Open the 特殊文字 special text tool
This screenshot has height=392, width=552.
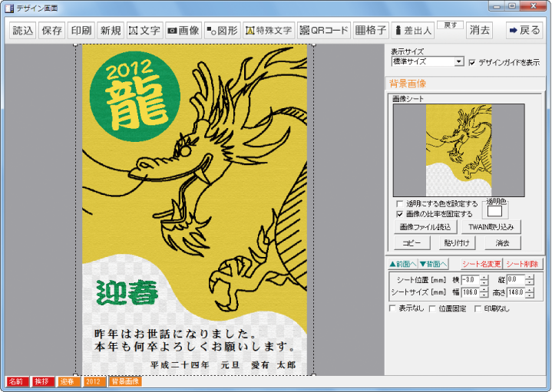(268, 31)
